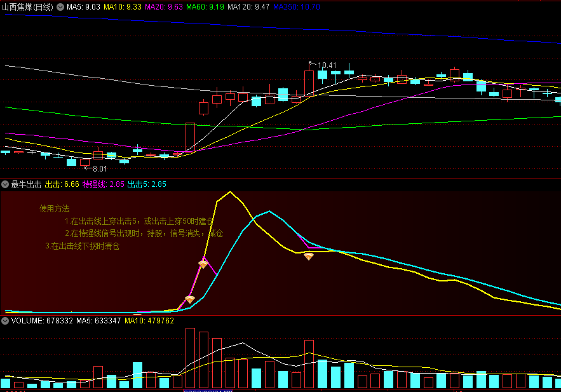Image resolution: width=561 pixels, height=392 pixels.
Task: Select the volume MA10: 479762 label
Action: pyautogui.click(x=149, y=320)
